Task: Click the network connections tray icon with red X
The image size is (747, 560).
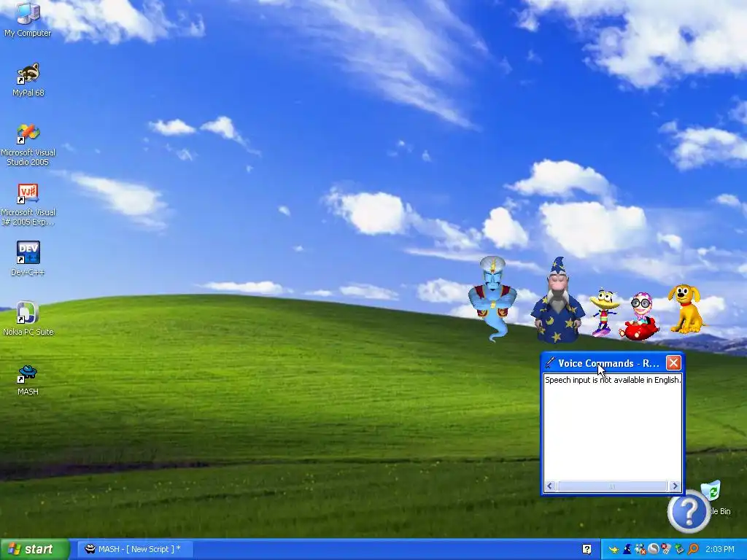Action: coord(640,549)
